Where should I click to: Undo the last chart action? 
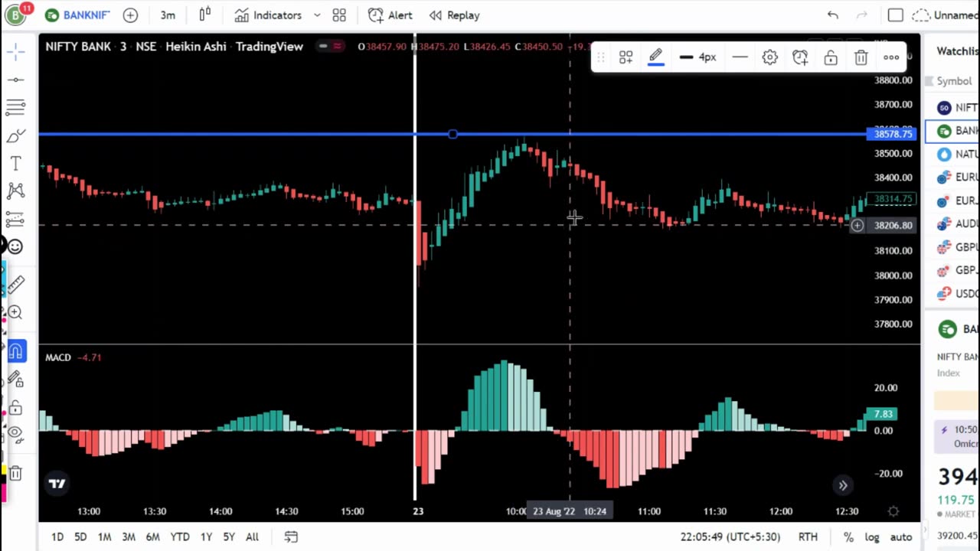pos(833,15)
